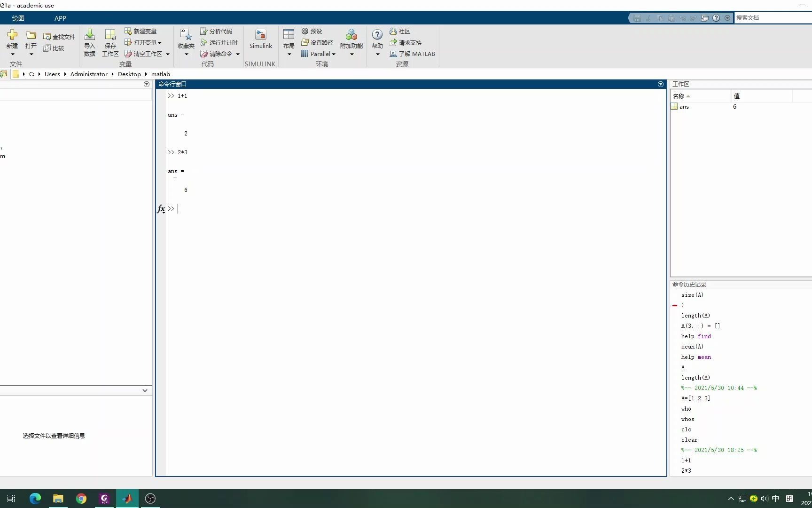
Task: Click the 导入数据 (Import Data) icon
Action: [90, 35]
